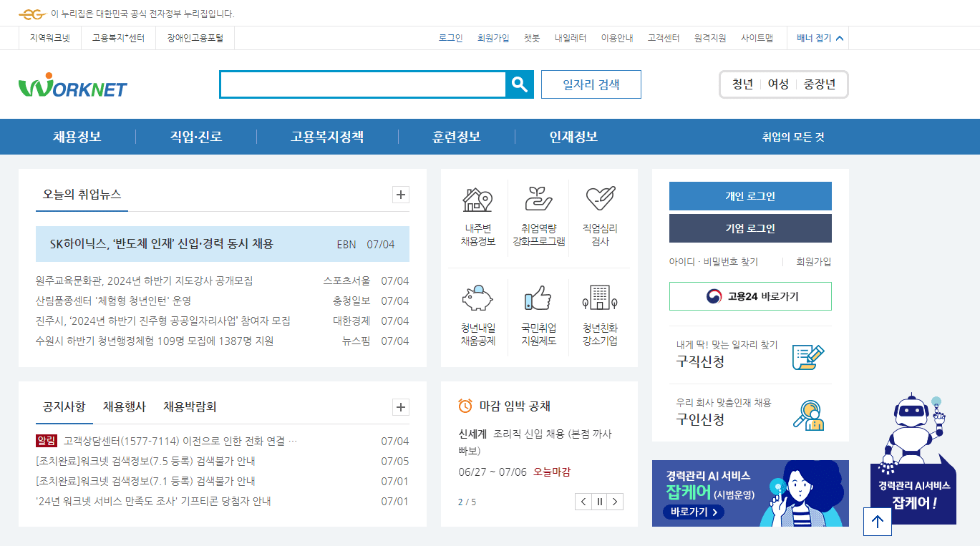The height and width of the screenshot is (546, 980).
Task: Expand 오늘의 취업뉴스 with the plus button
Action: point(400,194)
